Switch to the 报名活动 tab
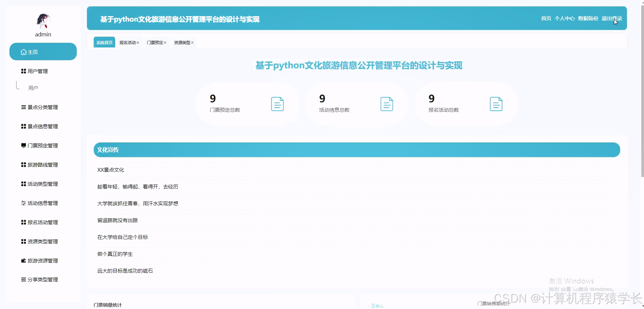The width and height of the screenshot is (644, 309). coord(128,43)
